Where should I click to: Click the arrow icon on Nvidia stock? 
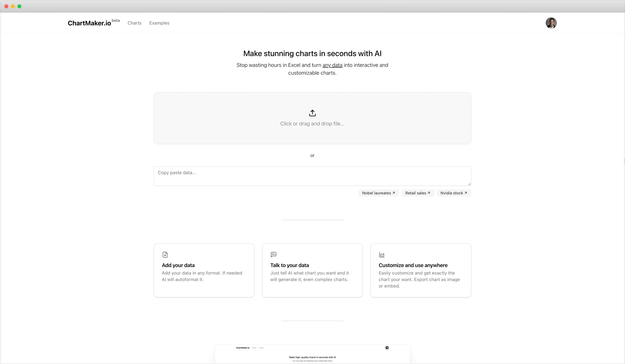pyautogui.click(x=466, y=193)
